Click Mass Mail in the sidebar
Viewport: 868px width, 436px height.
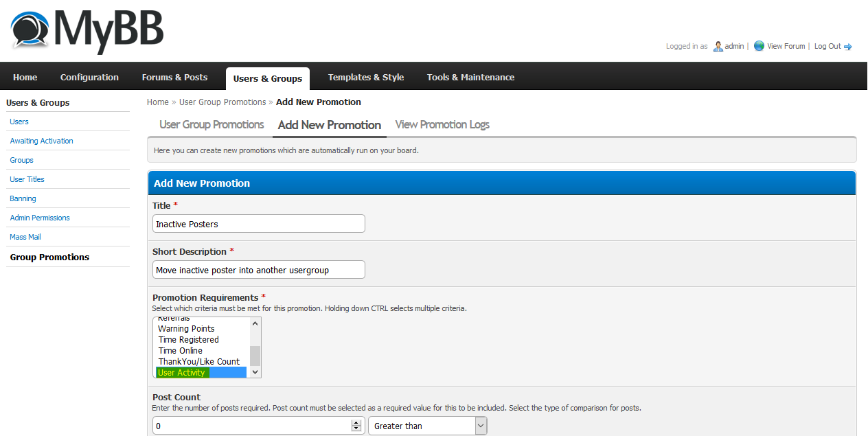[25, 237]
